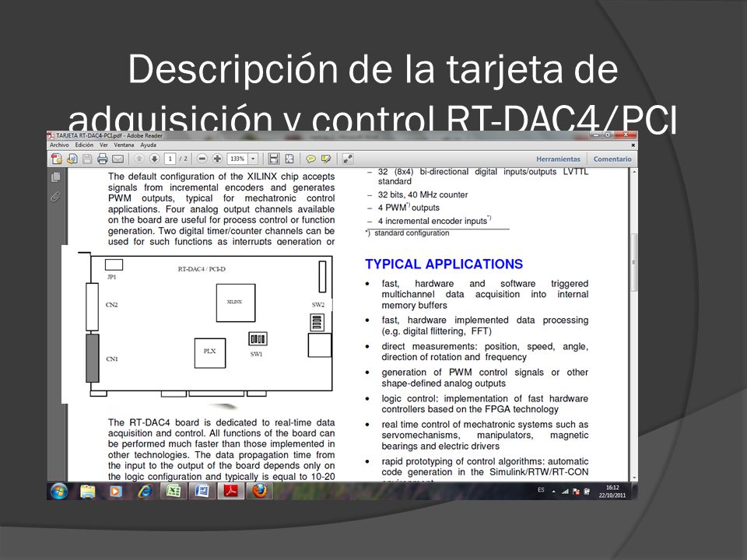
Task: Open the Ayuda menu
Action: click(x=148, y=145)
